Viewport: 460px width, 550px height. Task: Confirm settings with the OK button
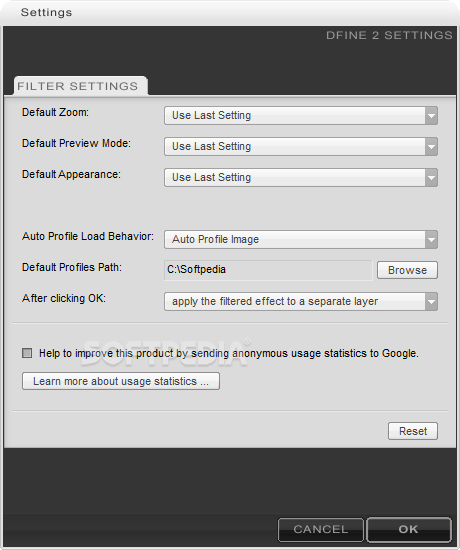click(x=409, y=529)
